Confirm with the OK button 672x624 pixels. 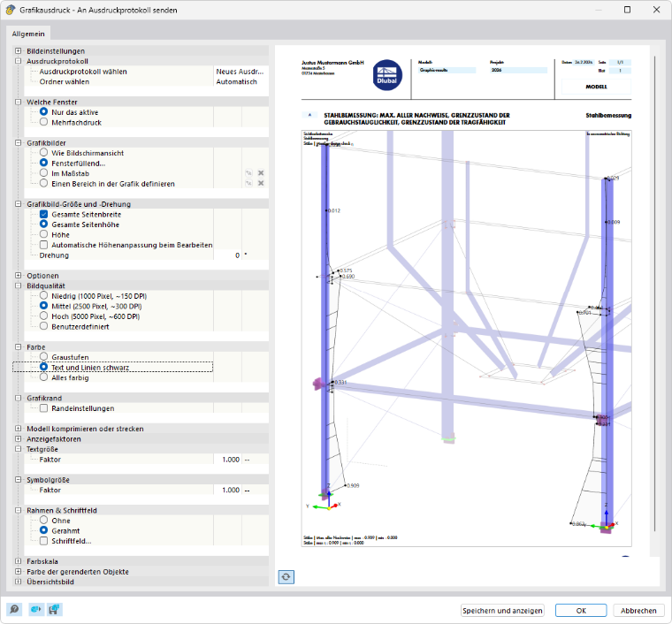(581, 610)
